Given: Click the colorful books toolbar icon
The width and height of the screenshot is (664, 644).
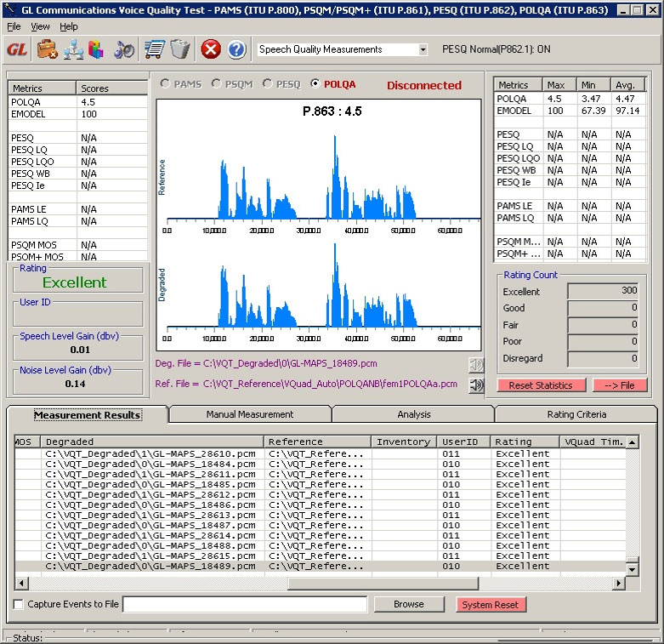Looking at the screenshot, I should tap(96, 49).
